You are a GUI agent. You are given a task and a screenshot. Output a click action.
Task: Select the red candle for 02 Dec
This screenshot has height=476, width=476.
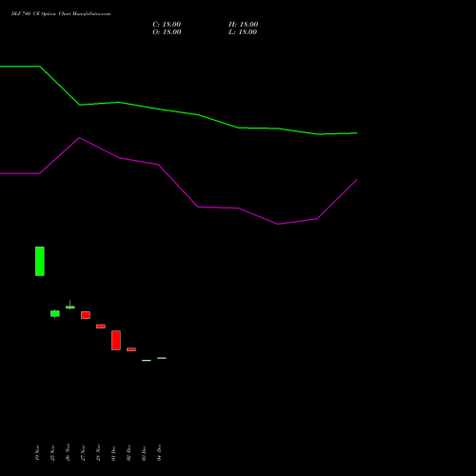(131, 349)
